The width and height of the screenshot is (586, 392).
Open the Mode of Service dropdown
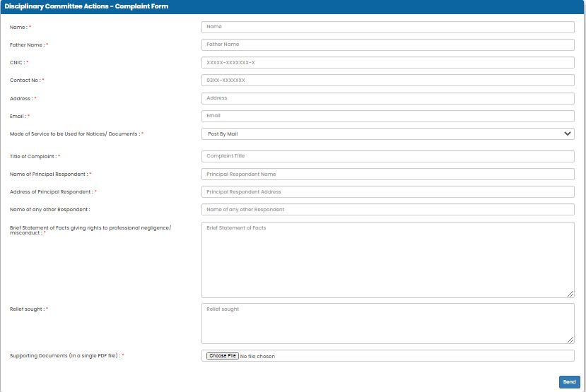(387, 133)
